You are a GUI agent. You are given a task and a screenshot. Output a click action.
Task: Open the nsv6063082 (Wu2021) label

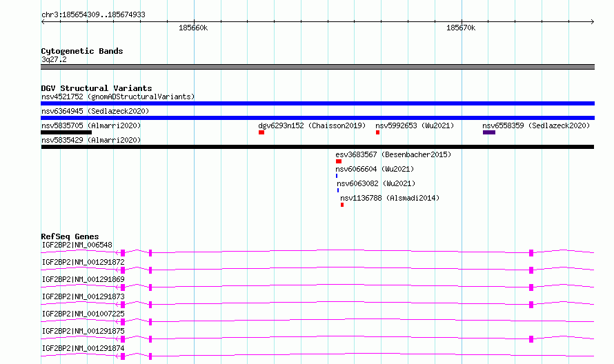(x=376, y=183)
